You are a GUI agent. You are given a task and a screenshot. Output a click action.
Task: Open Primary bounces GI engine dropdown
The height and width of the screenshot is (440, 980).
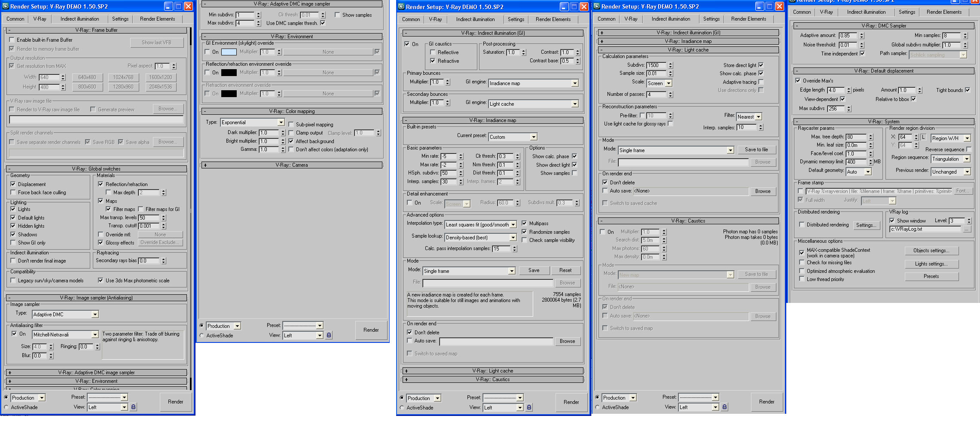[534, 83]
